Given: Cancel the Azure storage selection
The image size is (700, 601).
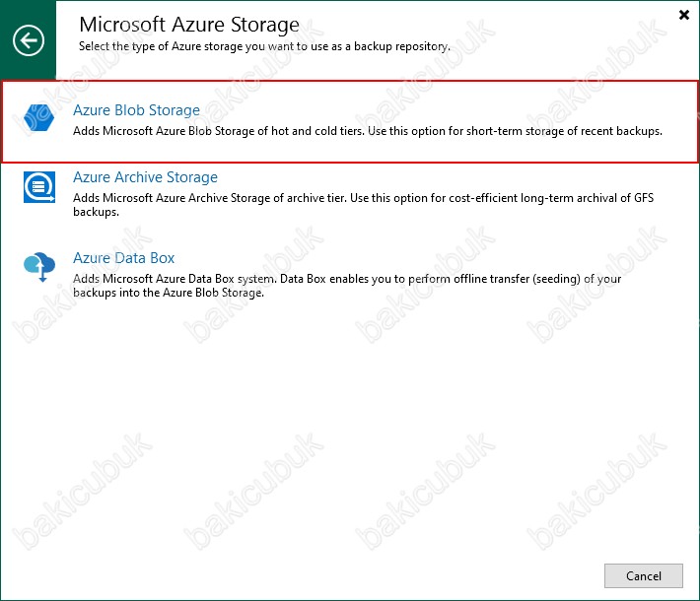Looking at the screenshot, I should click(x=643, y=575).
